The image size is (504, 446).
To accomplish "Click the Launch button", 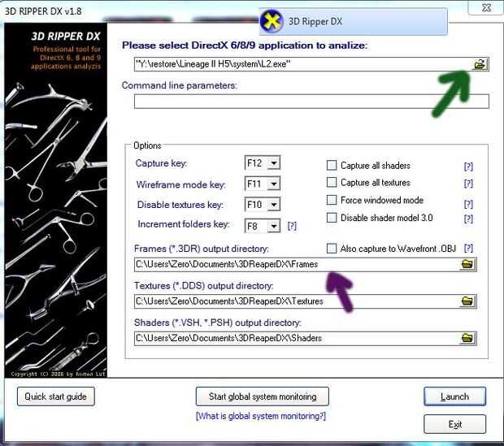I will tap(454, 396).
